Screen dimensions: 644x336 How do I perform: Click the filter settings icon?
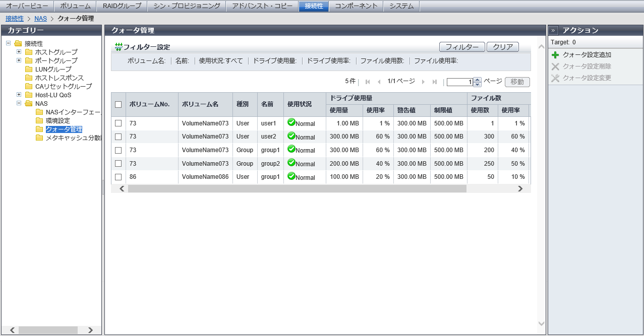[x=119, y=47]
